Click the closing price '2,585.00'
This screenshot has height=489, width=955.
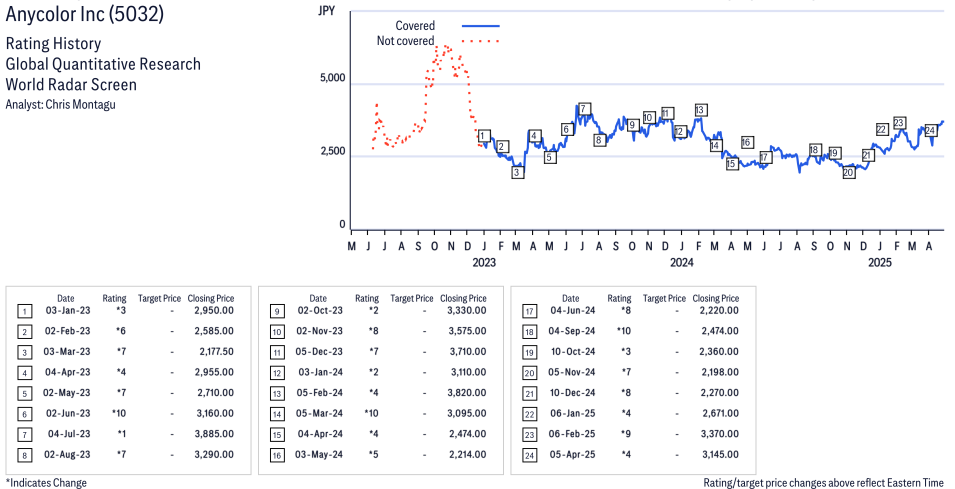pos(214,331)
